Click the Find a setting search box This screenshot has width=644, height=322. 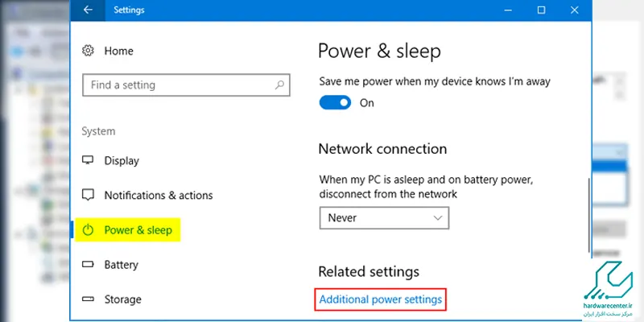tap(186, 85)
